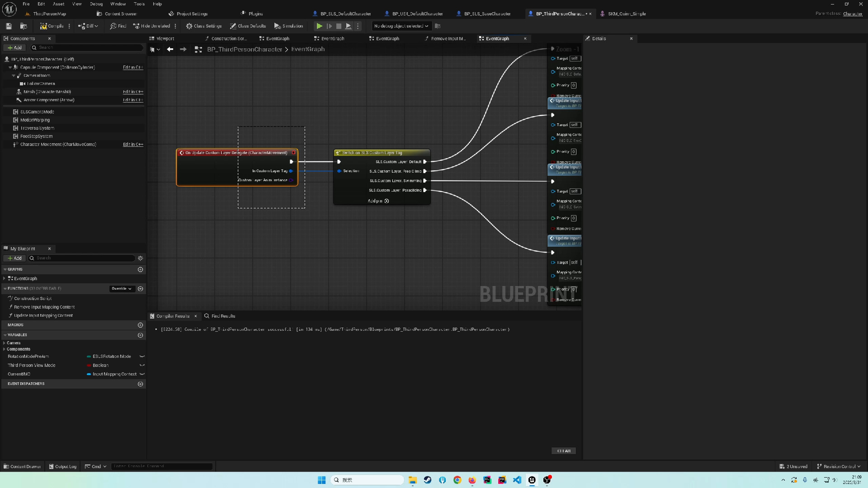868x488 pixels.
Task: Toggle visibility eye for Third Person View Mode
Action: point(142,366)
